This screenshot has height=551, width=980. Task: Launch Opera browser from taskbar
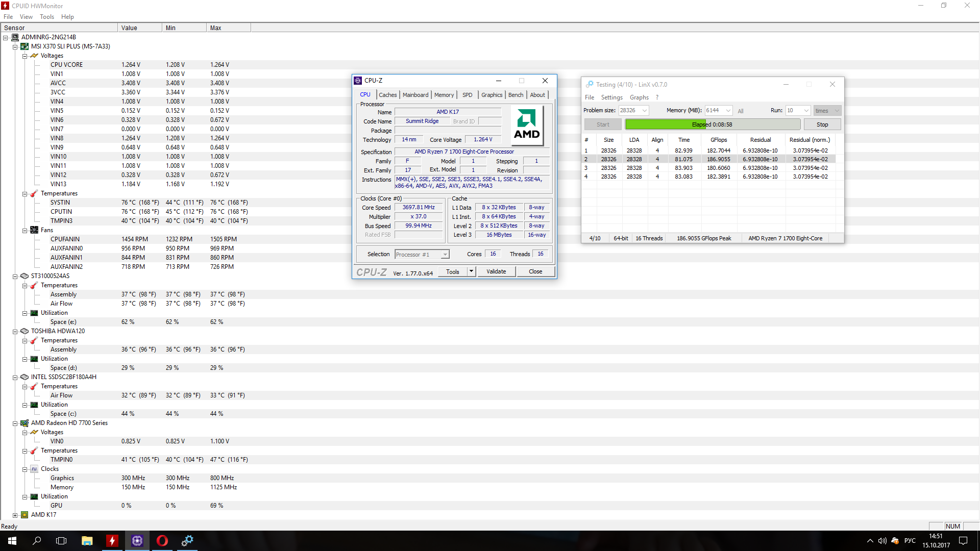click(162, 541)
